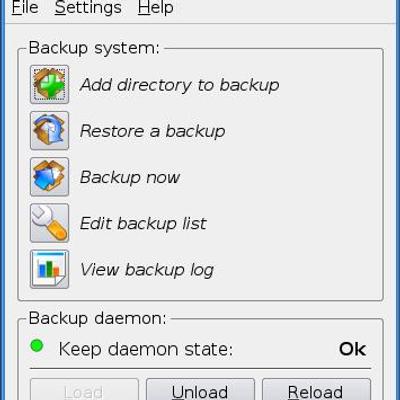This screenshot has width=400, height=400.
Task: Click the Ok daemon status text
Action: click(353, 349)
